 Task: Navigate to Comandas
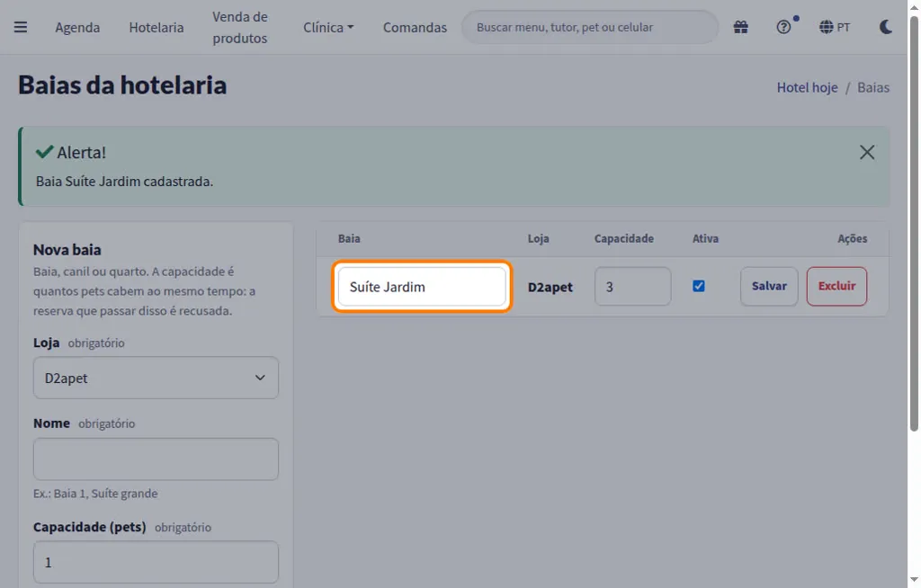click(x=415, y=28)
